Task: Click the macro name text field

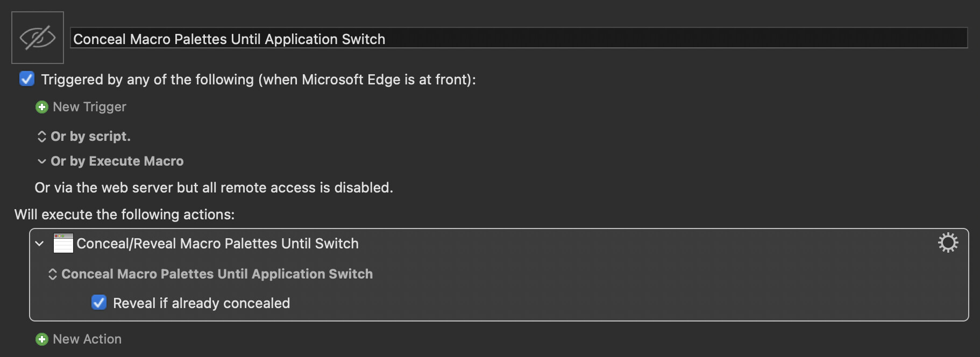Action: [x=519, y=38]
